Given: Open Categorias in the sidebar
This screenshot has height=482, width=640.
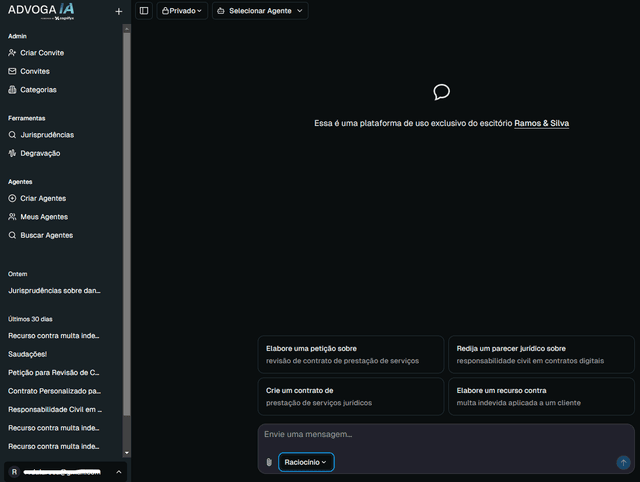Looking at the screenshot, I should (38, 89).
